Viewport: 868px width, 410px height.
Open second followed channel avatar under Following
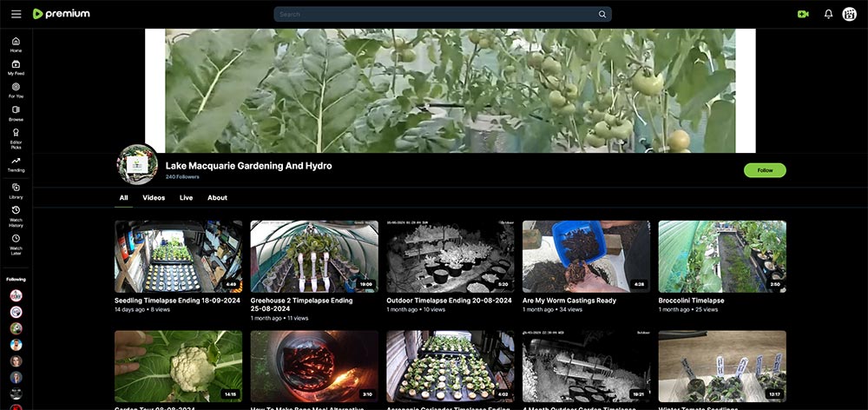click(x=16, y=312)
